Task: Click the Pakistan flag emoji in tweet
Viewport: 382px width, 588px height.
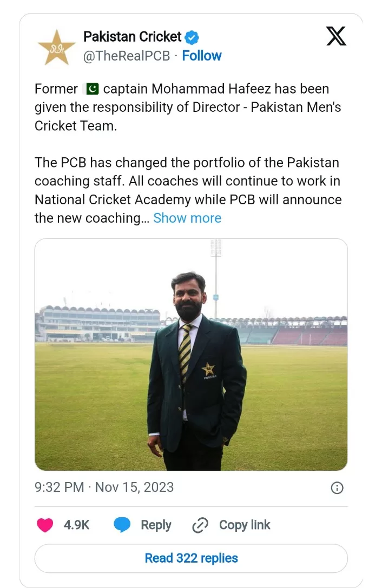Action: 93,89
